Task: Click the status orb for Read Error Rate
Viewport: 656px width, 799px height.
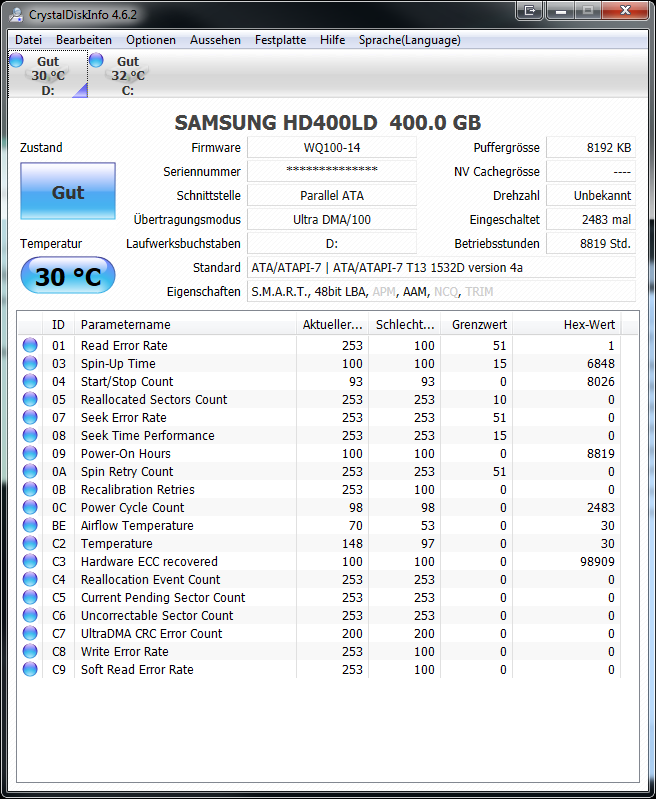Action: 30,345
